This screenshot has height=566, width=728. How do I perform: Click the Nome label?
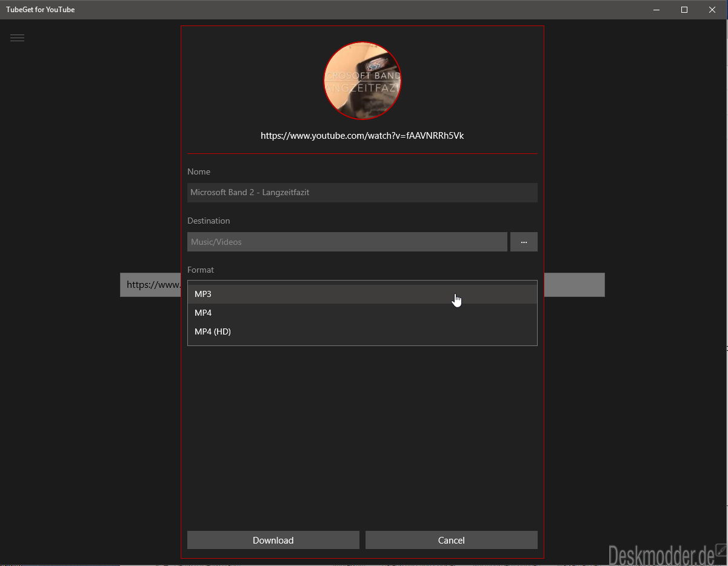point(199,171)
